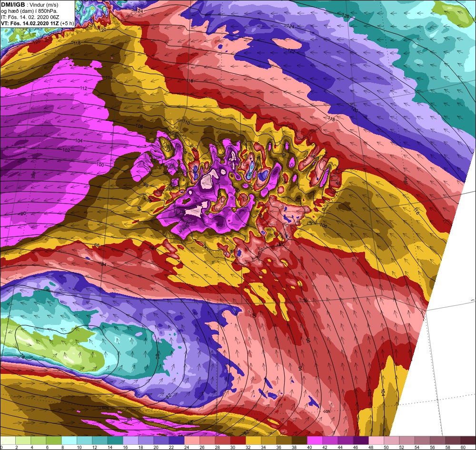Image resolution: width=476 pixels, height=450 pixels.
Task: Click the legend value label '24'
Action: click(187, 447)
